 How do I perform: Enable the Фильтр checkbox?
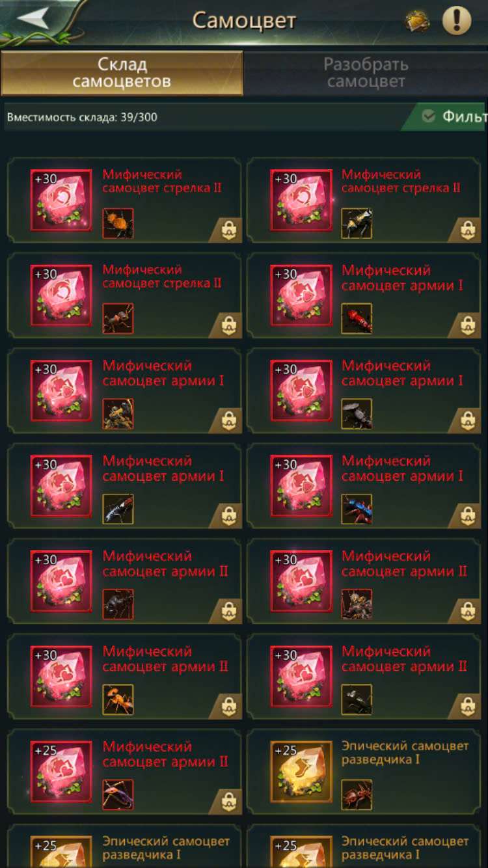click(428, 116)
